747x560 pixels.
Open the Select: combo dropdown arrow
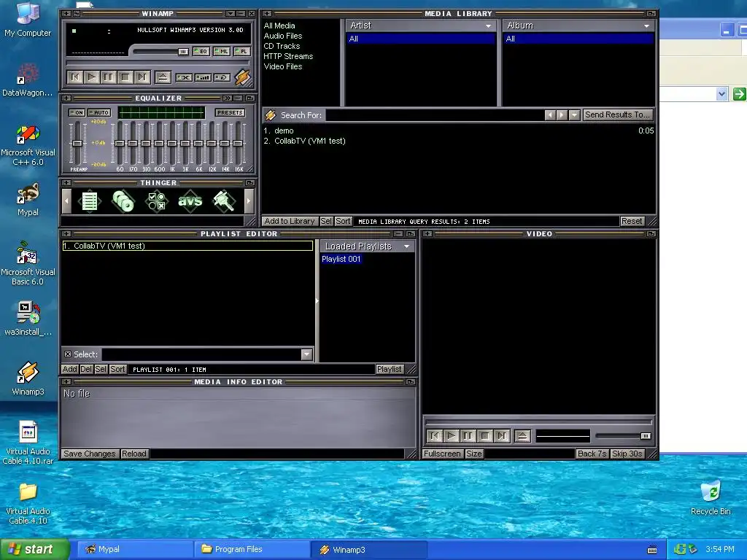point(306,354)
